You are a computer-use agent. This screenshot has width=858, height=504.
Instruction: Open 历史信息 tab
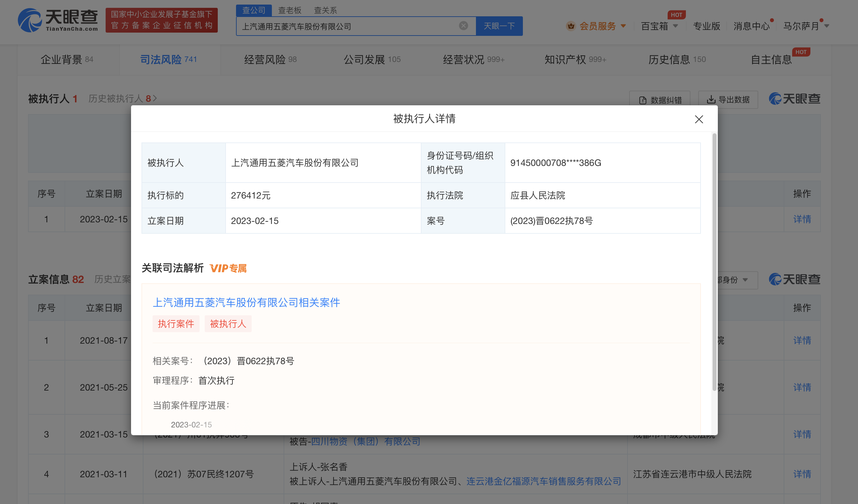click(677, 60)
